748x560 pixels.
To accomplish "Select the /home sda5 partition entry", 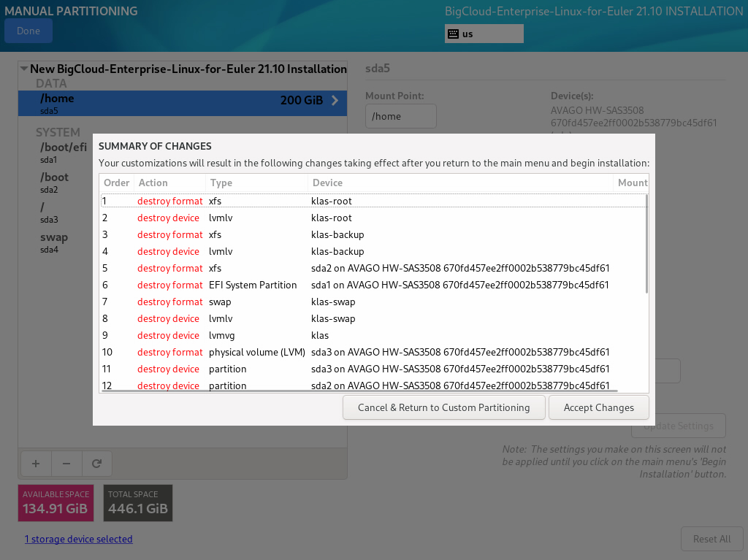I will [182, 104].
